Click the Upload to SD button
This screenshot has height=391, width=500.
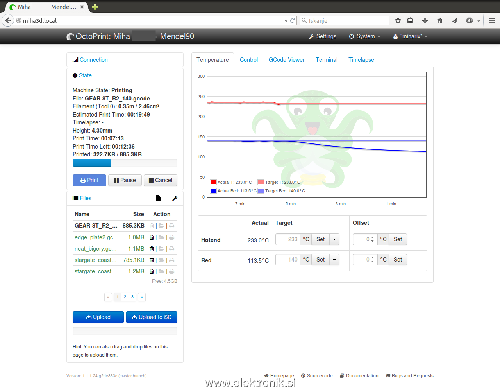[x=151, y=317]
